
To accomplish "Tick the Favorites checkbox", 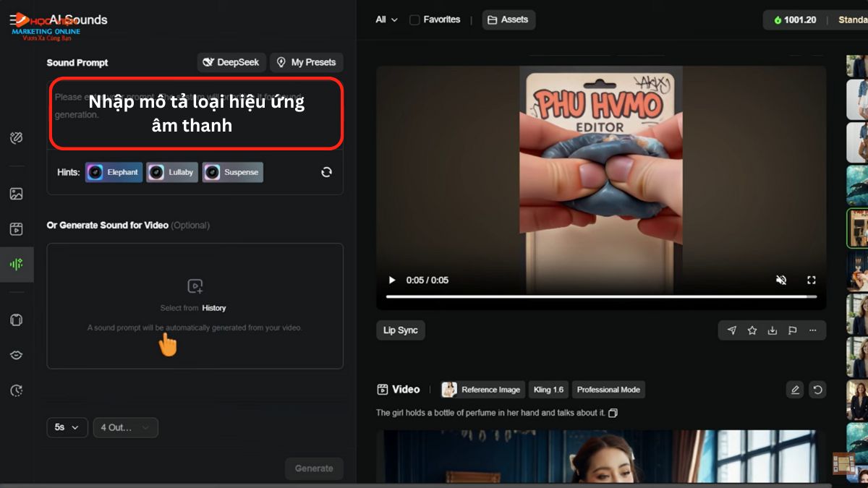I will [414, 20].
